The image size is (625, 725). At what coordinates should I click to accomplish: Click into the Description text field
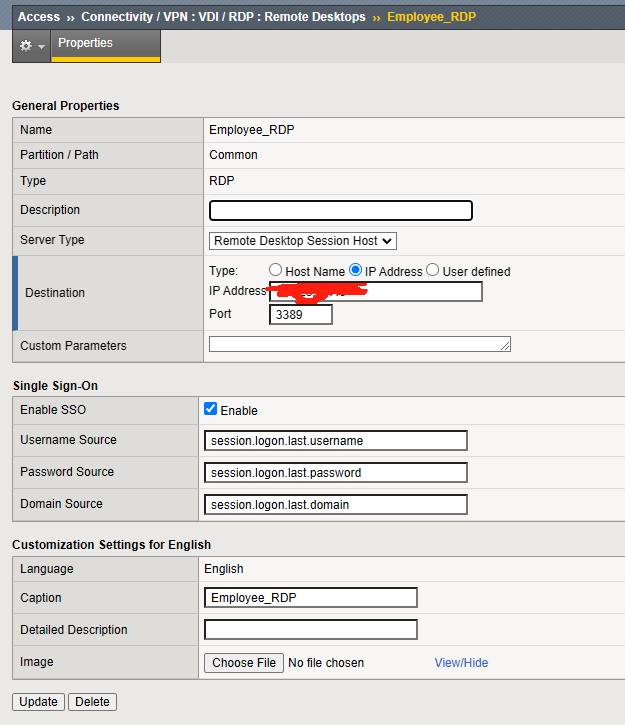pyautogui.click(x=340, y=210)
